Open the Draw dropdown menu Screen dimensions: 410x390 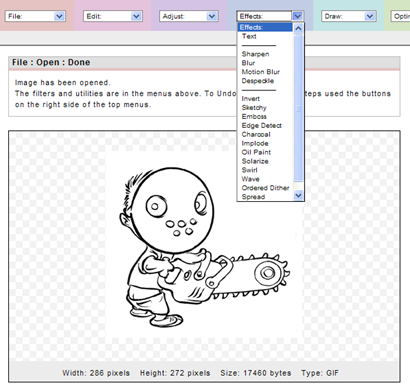click(349, 16)
